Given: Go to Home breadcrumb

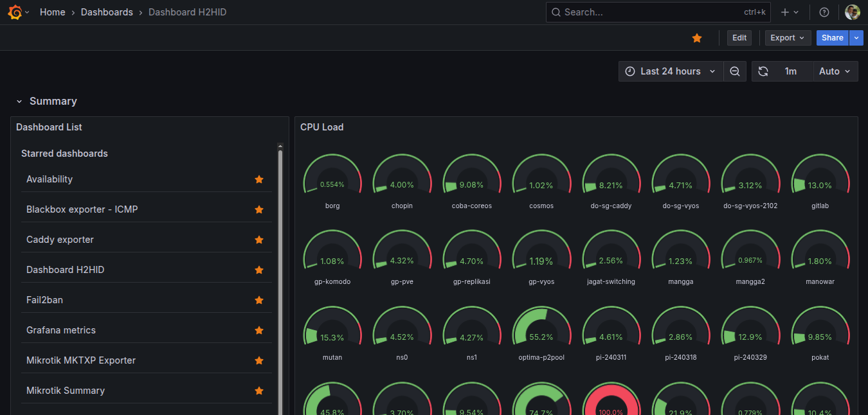Looking at the screenshot, I should [x=52, y=12].
